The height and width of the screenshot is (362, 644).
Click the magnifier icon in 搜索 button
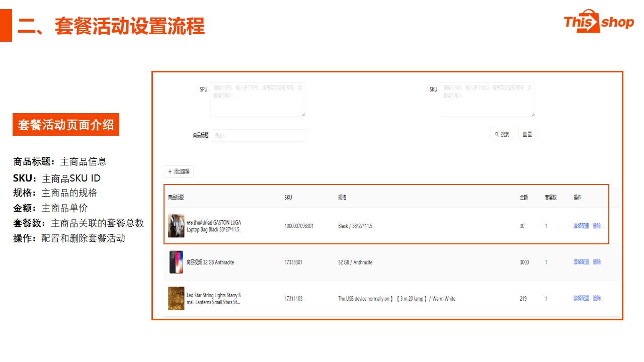497,134
